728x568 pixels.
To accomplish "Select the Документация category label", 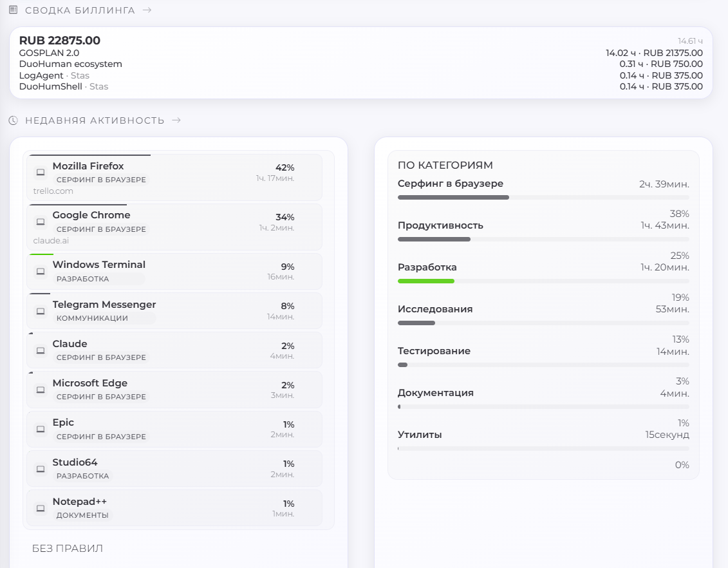I will [x=436, y=393].
